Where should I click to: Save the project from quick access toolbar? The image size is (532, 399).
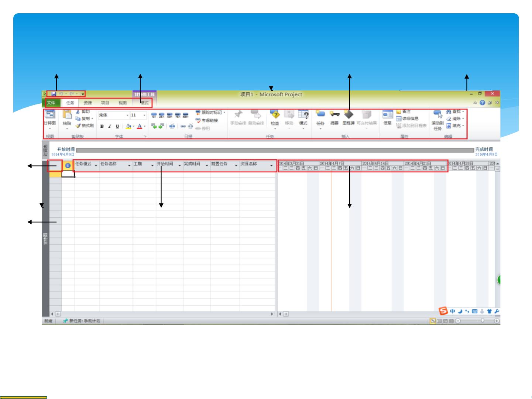click(x=54, y=94)
